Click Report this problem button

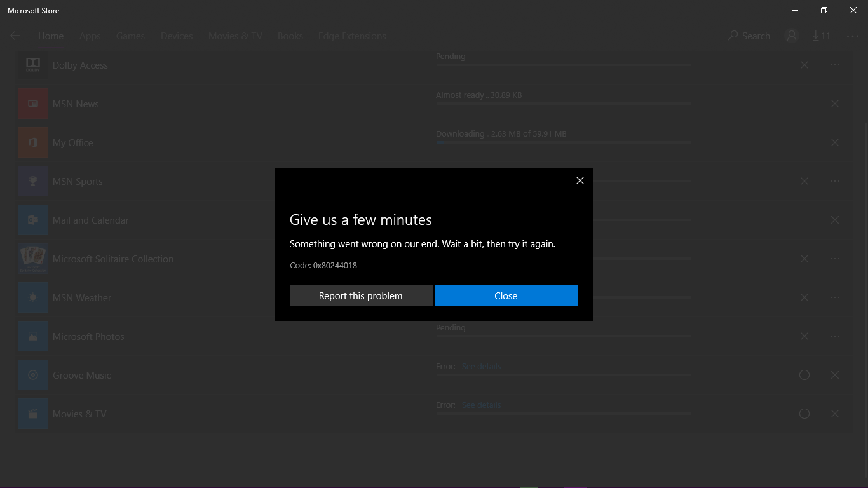click(361, 295)
